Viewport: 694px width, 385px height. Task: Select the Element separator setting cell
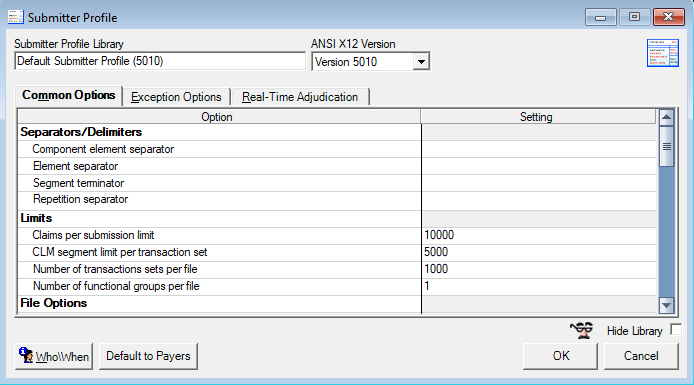[x=539, y=166]
